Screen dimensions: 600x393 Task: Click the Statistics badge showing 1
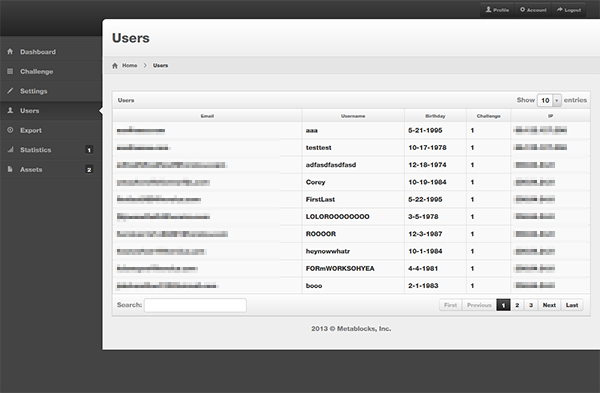89,150
